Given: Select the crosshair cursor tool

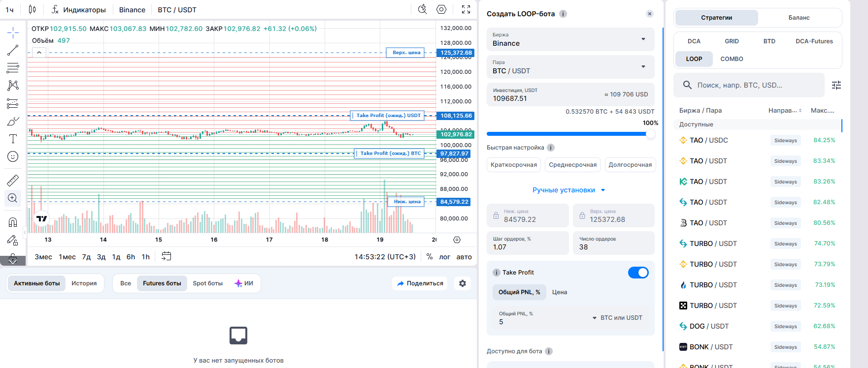Looking at the screenshot, I should tap(13, 33).
